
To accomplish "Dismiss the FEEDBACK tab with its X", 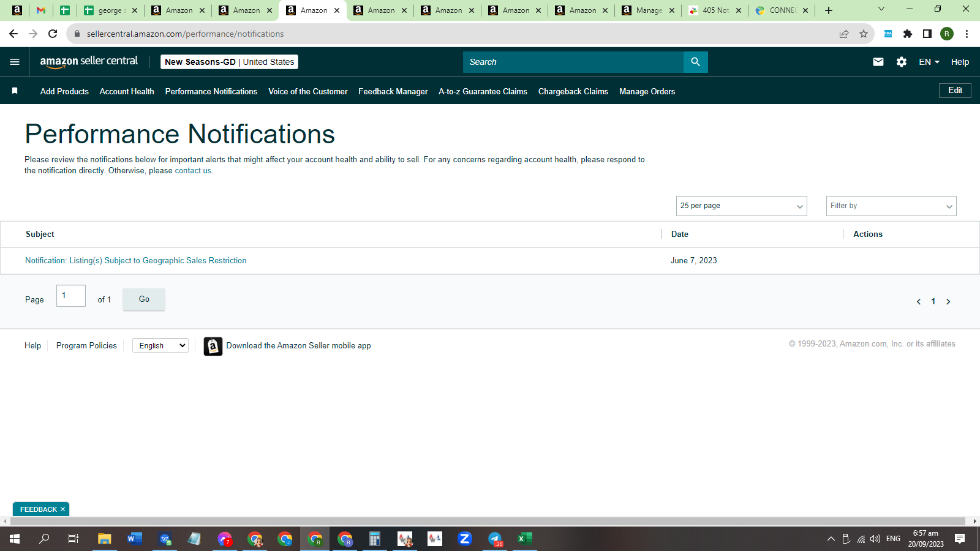I will click(x=62, y=509).
